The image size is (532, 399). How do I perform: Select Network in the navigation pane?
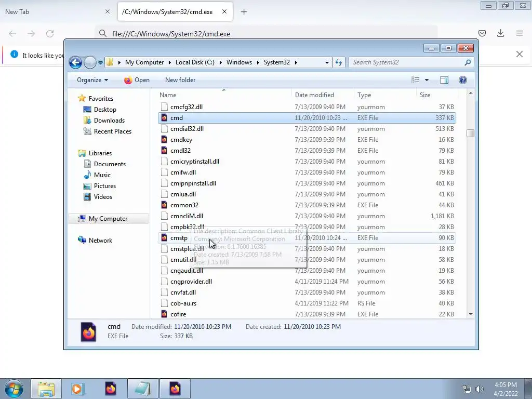(100, 241)
